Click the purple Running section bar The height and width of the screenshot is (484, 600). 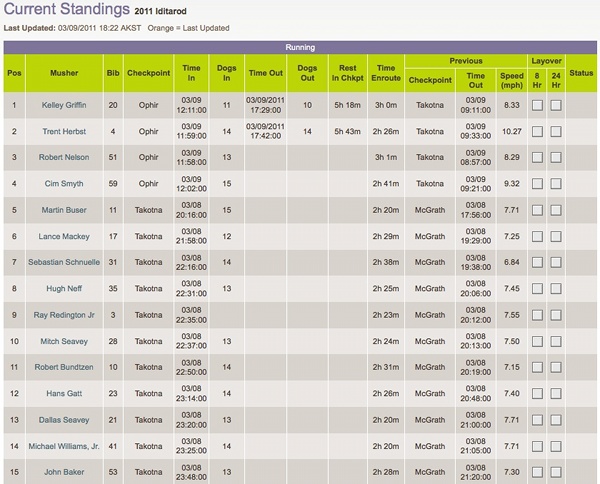click(300, 47)
